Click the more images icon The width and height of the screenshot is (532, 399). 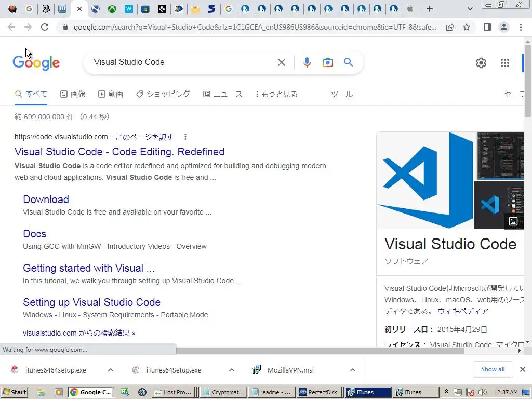click(x=513, y=221)
